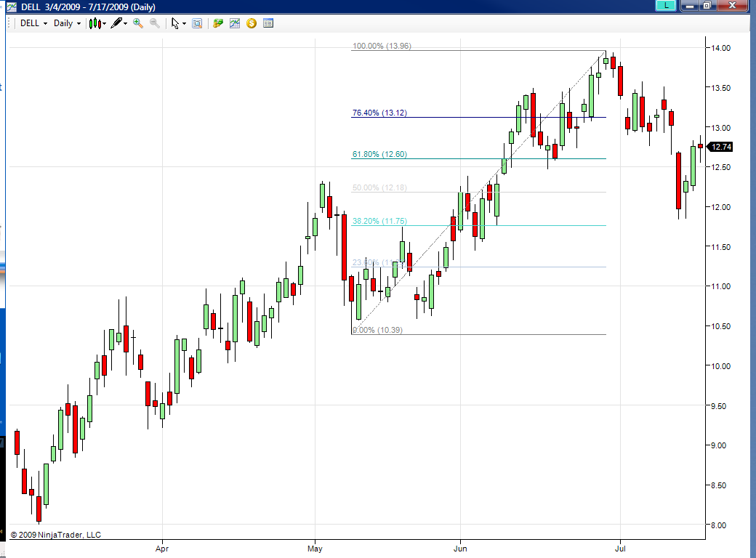
Task: Click the Jun label on time axis
Action: pos(460,549)
